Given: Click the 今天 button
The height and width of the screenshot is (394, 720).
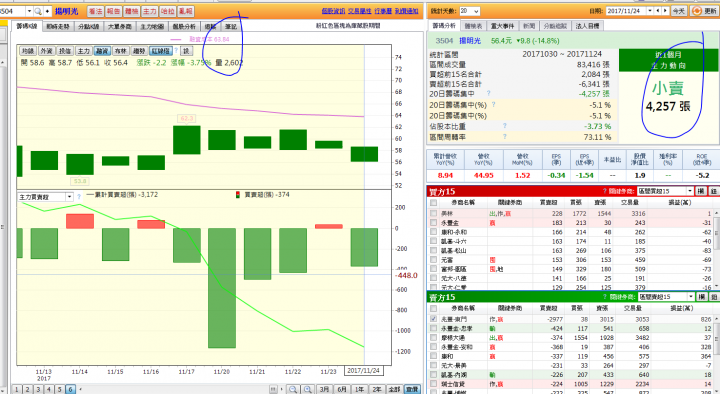Looking at the screenshot, I should pyautogui.click(x=679, y=11).
